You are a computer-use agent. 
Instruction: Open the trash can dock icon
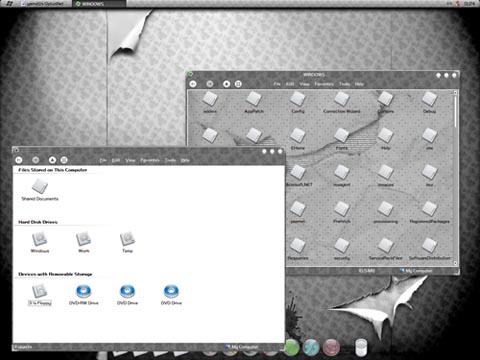[361, 347]
